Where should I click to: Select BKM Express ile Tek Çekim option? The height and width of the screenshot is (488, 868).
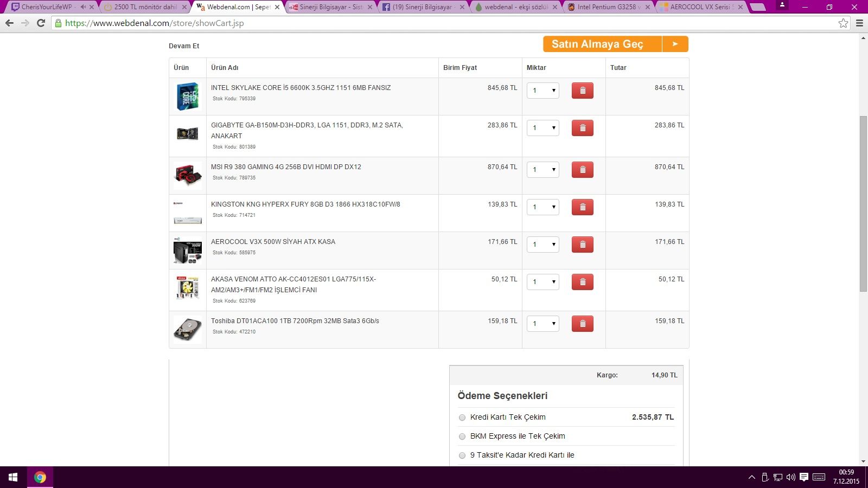(462, 436)
